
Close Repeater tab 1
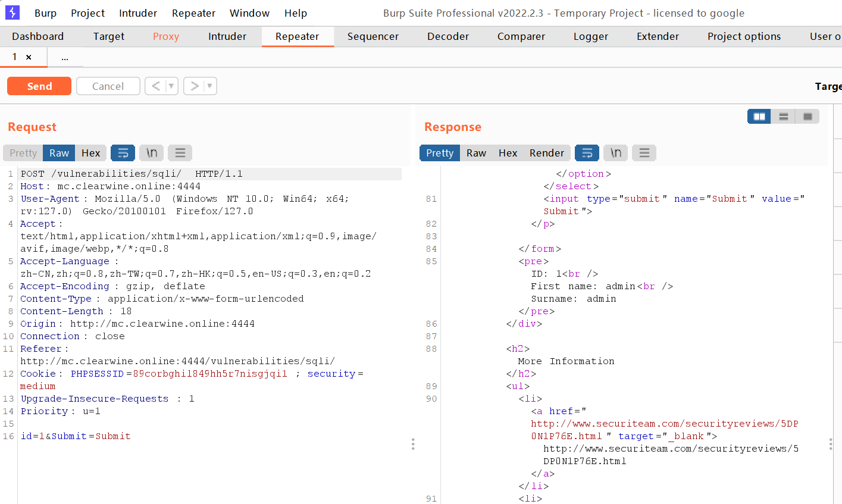pos(29,57)
